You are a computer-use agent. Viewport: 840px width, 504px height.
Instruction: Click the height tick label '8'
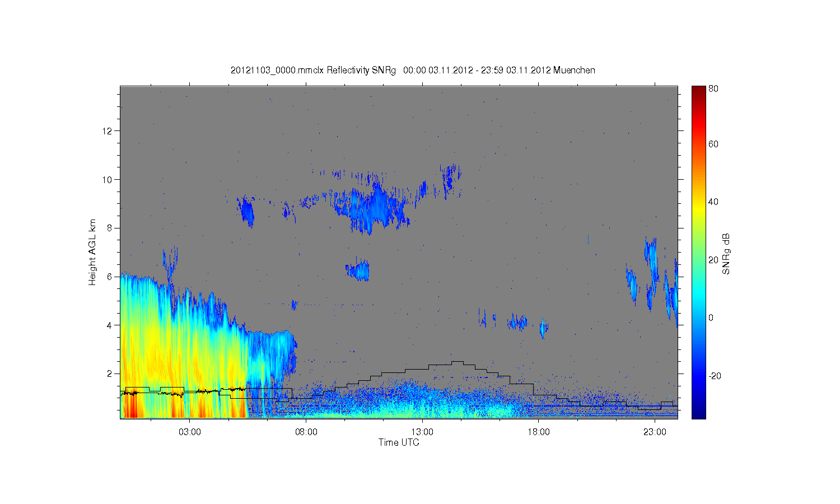(110, 228)
